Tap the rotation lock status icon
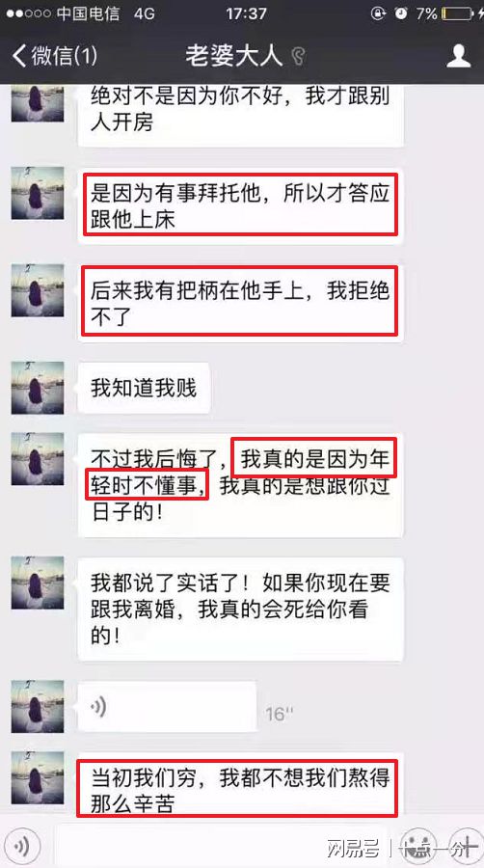Screen dimensions: 484x868 (378, 14)
